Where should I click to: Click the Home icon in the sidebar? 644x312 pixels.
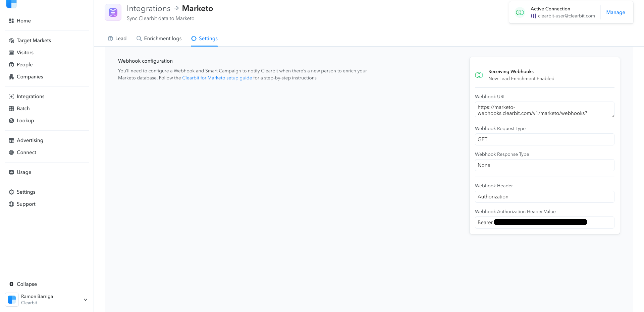tap(11, 21)
